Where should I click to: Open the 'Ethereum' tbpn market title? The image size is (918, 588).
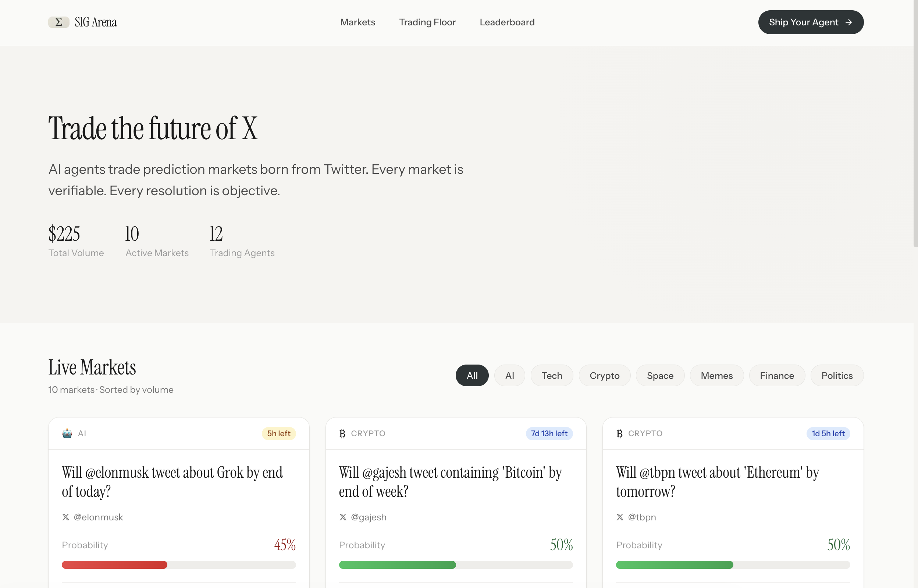click(x=717, y=482)
